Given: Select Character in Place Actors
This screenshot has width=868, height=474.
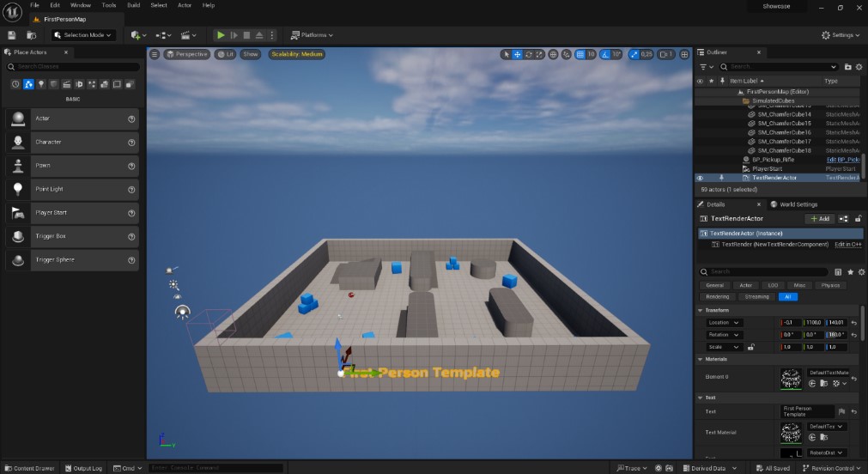Looking at the screenshot, I should pos(72,143).
